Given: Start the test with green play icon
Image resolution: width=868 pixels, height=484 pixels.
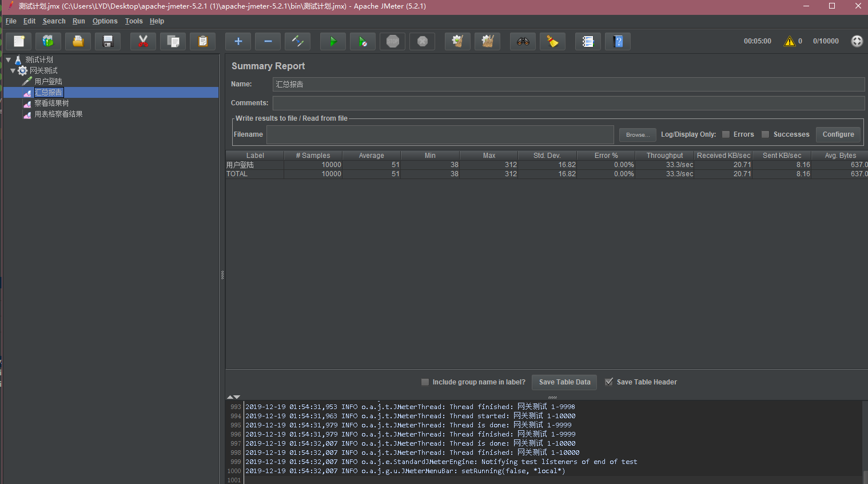Looking at the screenshot, I should tap(333, 41).
